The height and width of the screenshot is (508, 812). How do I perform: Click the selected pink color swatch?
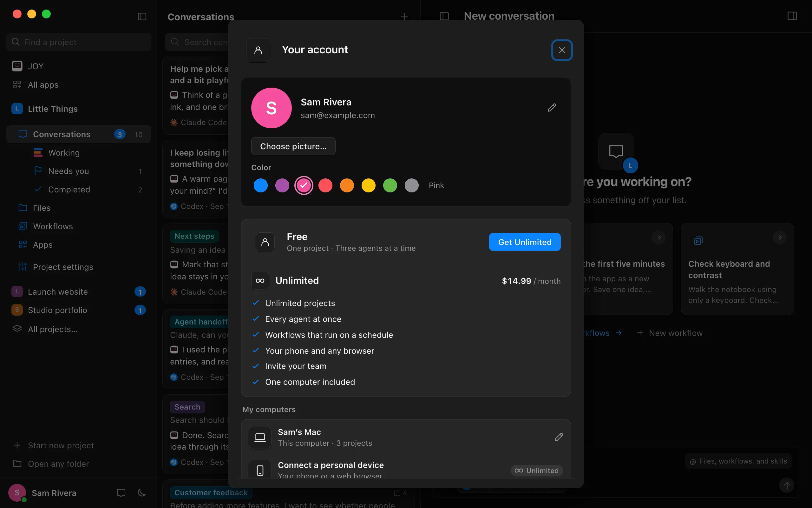tap(304, 185)
